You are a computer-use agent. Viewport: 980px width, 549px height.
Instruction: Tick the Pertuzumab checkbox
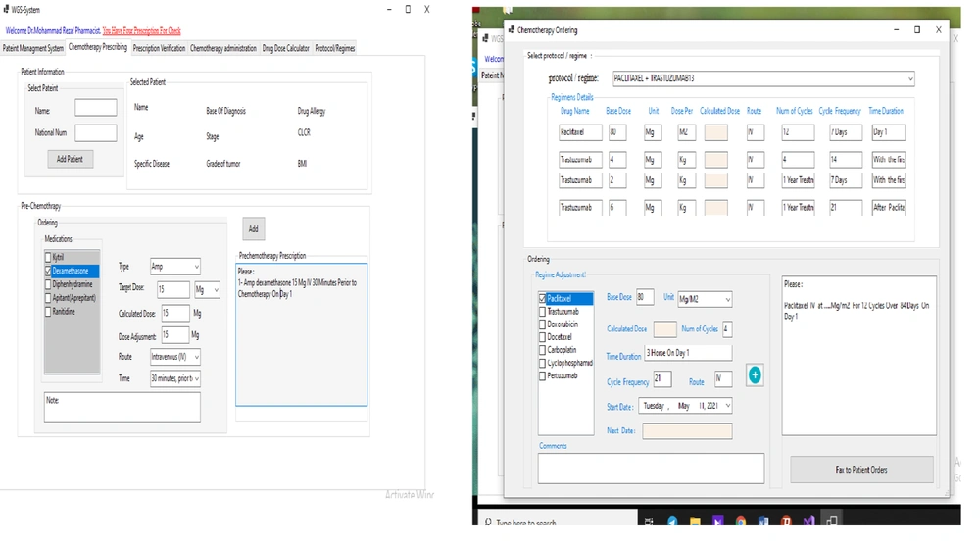pyautogui.click(x=543, y=375)
